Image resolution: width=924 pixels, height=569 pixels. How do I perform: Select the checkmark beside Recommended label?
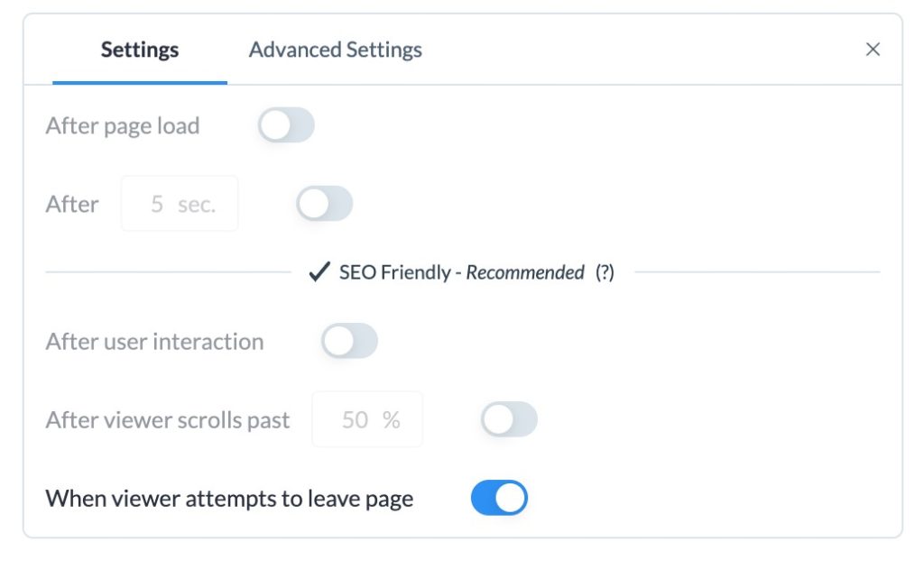click(x=319, y=271)
